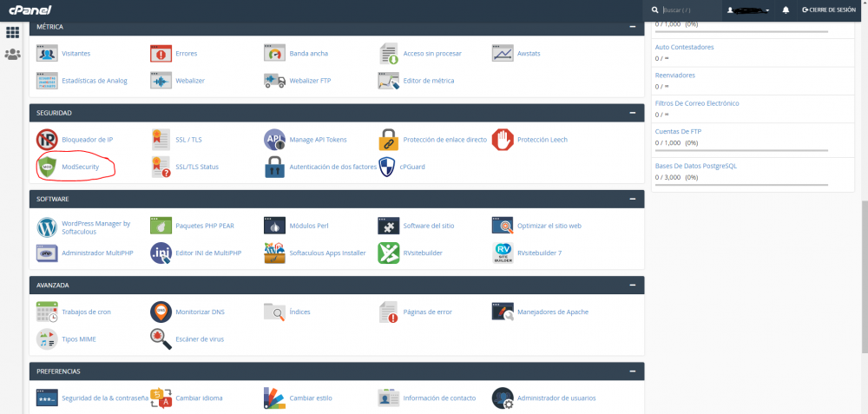Screen dimensions: 868x414
Task: Click the Paquetes PHP PEAR icon
Action: 161,226
